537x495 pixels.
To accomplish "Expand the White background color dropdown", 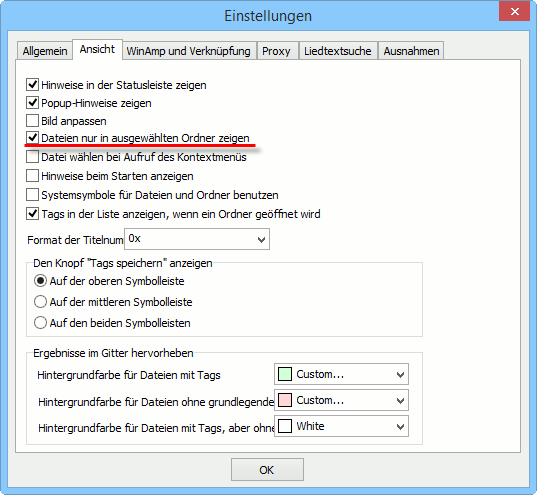I will point(341,426).
